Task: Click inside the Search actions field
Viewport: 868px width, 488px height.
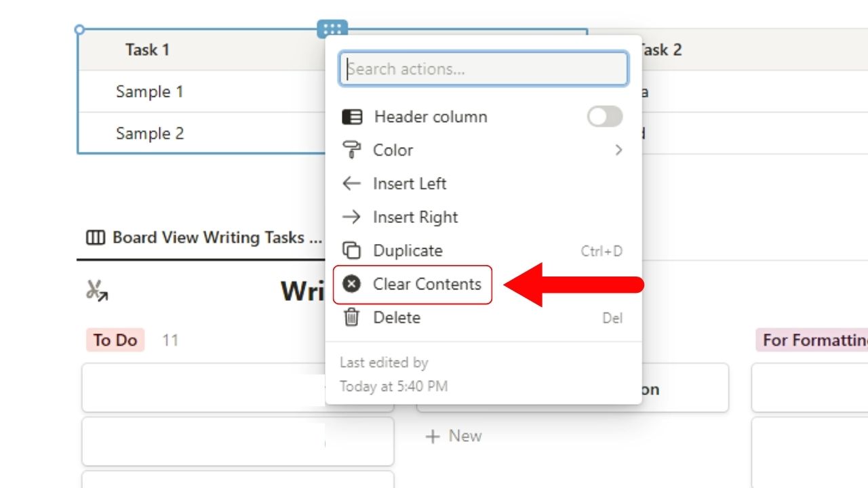Action: [483, 68]
